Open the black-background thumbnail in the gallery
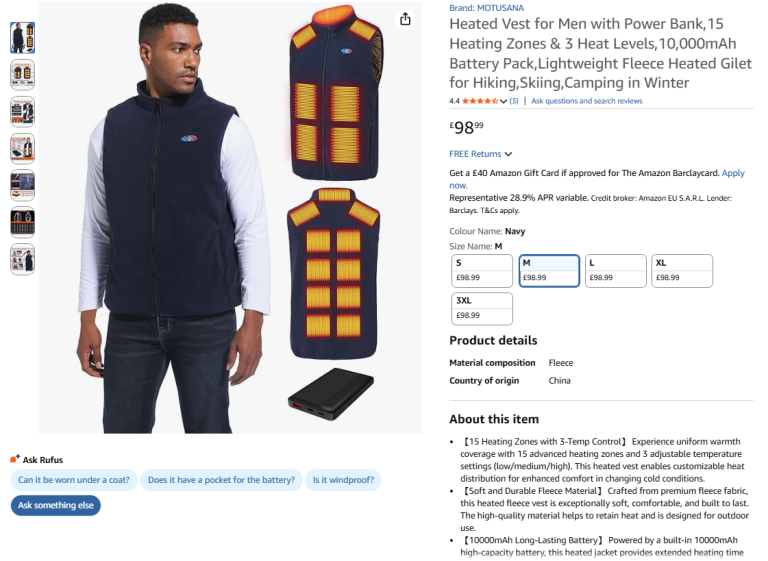The height and width of the screenshot is (561, 768). (x=22, y=222)
